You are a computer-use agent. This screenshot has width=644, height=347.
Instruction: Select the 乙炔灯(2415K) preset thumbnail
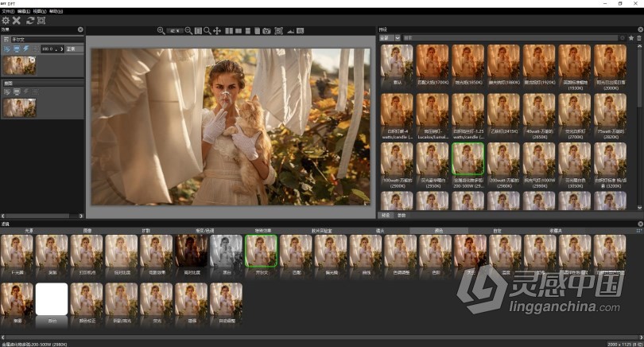503,110
